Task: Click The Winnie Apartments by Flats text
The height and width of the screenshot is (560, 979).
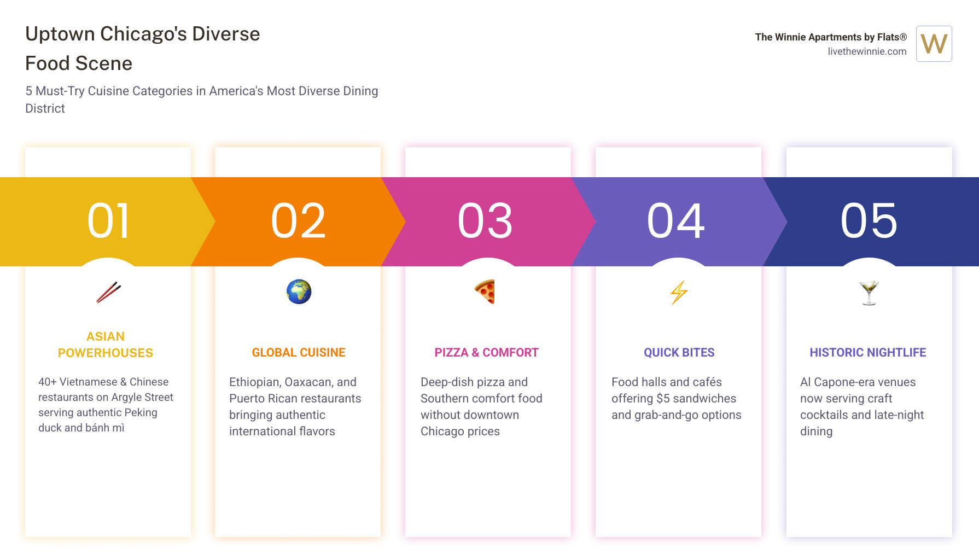Action: [x=830, y=37]
